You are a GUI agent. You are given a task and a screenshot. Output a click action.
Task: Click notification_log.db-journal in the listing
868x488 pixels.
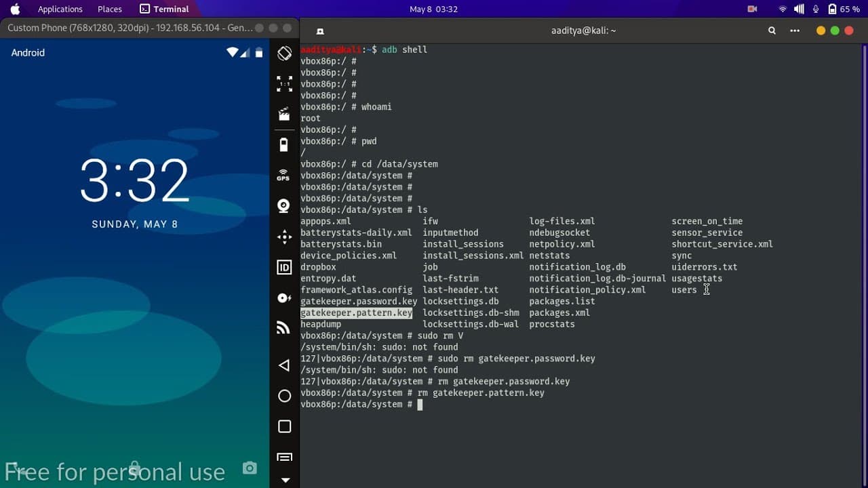pos(597,279)
